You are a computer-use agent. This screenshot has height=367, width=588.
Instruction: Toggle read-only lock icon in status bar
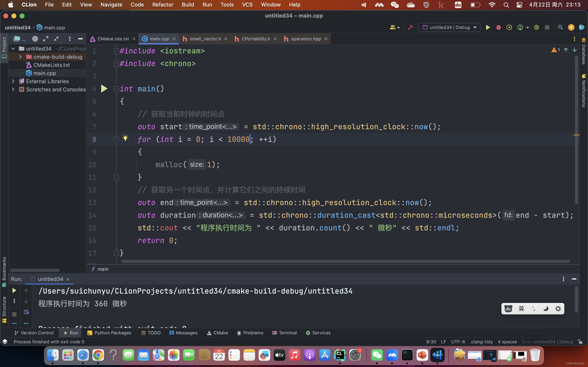coord(580,342)
